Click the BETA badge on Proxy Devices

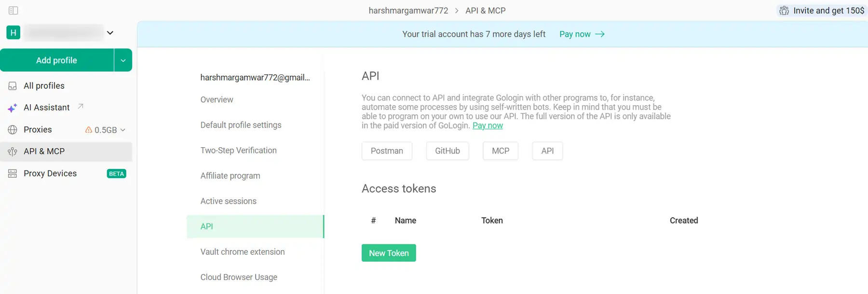pyautogui.click(x=116, y=174)
